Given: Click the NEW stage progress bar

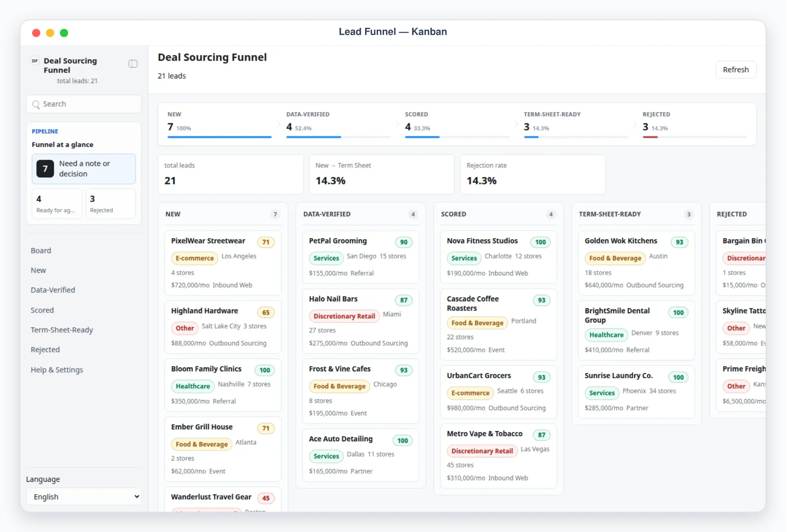Looking at the screenshot, I should click(x=219, y=137).
